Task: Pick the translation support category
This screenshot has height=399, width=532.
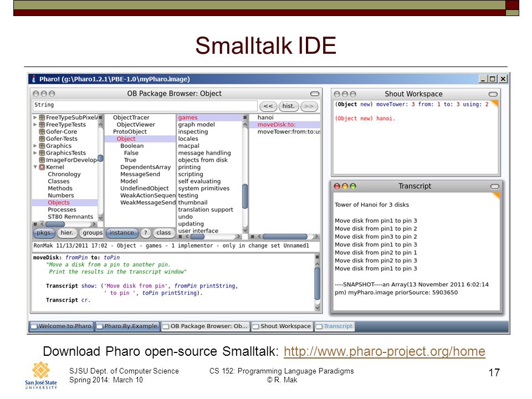Action: point(206,210)
